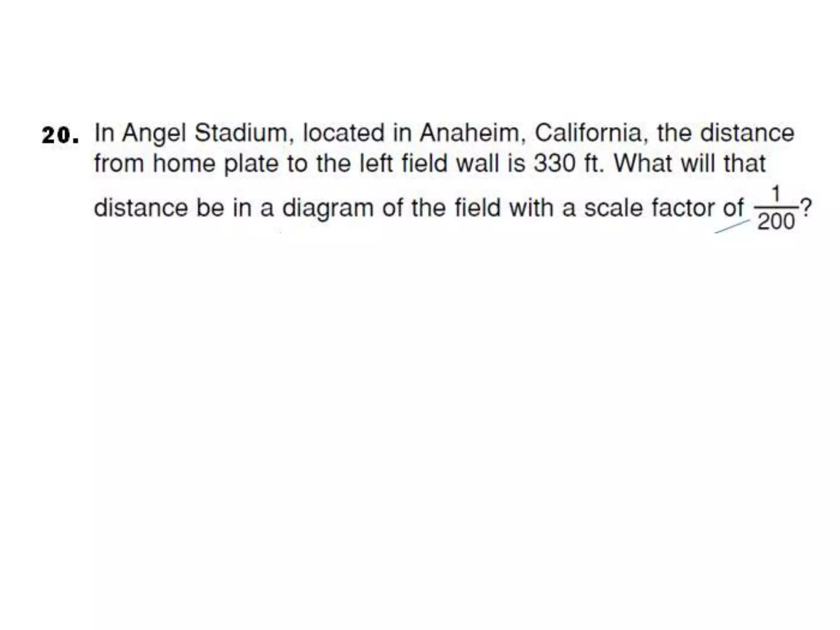Click the blue pen stroke near the fraction

tap(733, 227)
